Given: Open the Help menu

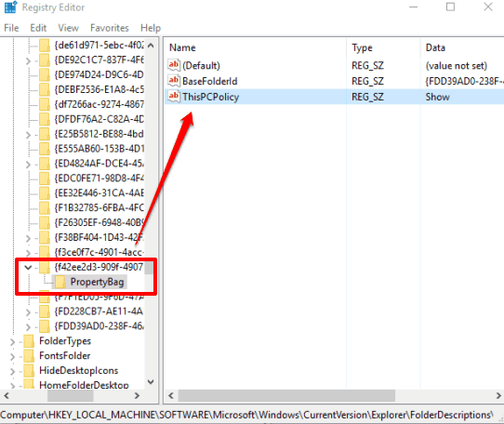Looking at the screenshot, I should tap(151, 28).
